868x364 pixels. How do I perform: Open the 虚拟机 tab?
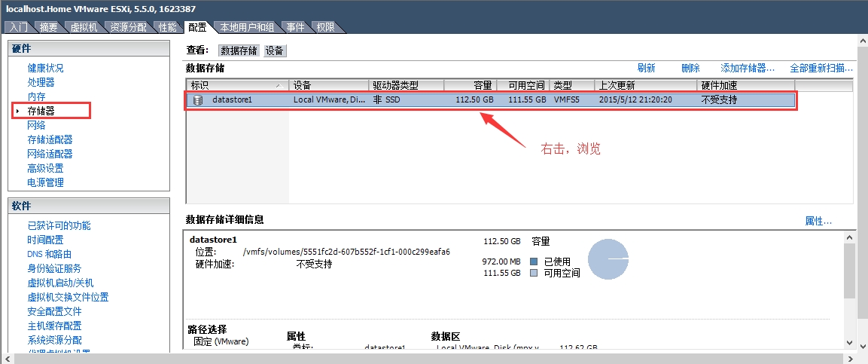[84, 27]
